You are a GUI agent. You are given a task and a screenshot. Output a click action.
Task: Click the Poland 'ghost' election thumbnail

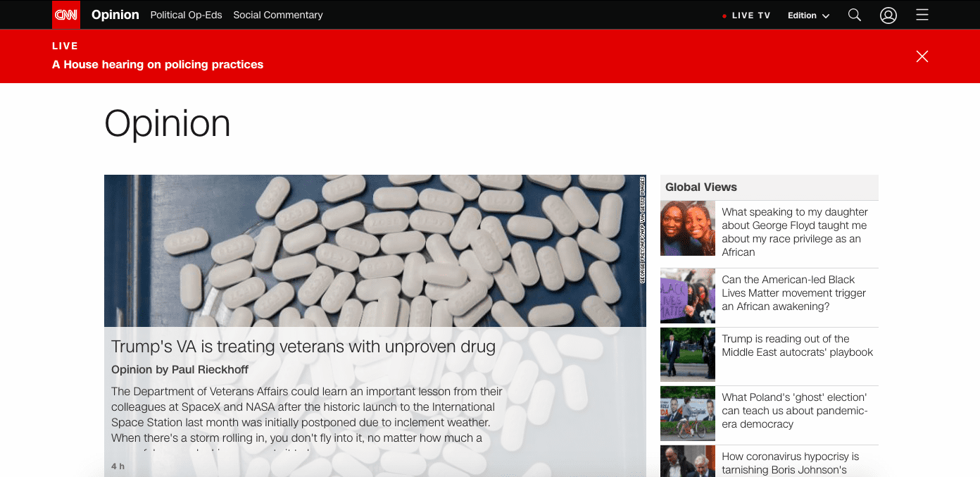[688, 414]
